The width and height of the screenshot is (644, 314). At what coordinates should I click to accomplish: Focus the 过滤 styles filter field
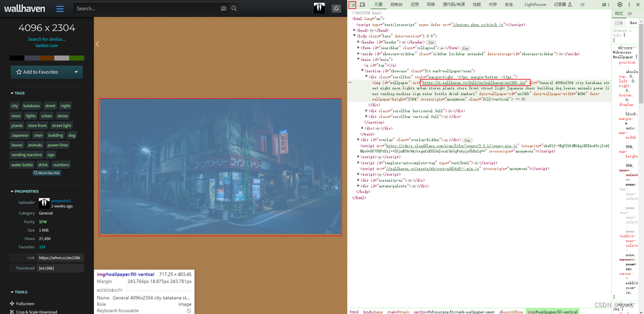[x=619, y=23]
